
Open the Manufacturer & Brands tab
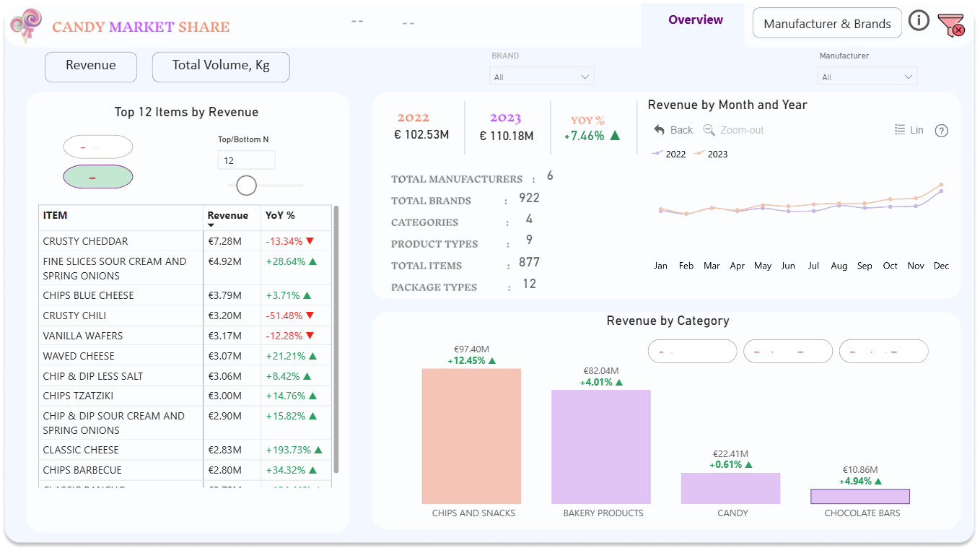pos(827,23)
